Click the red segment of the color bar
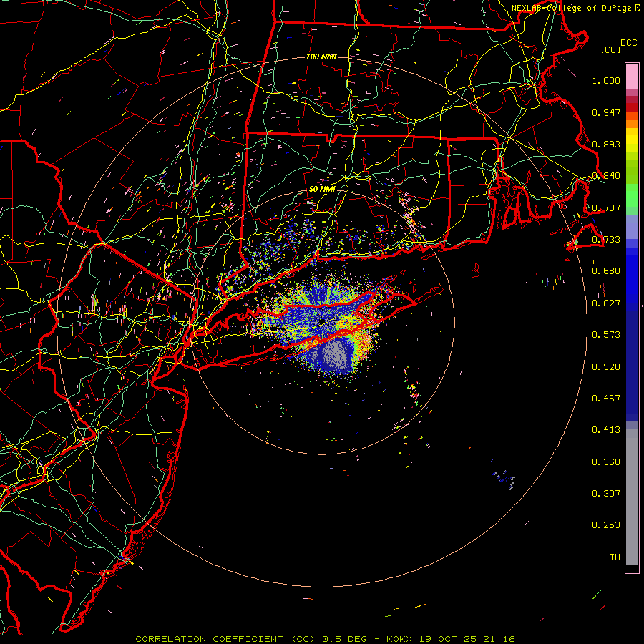The image size is (644, 644). 632,107
